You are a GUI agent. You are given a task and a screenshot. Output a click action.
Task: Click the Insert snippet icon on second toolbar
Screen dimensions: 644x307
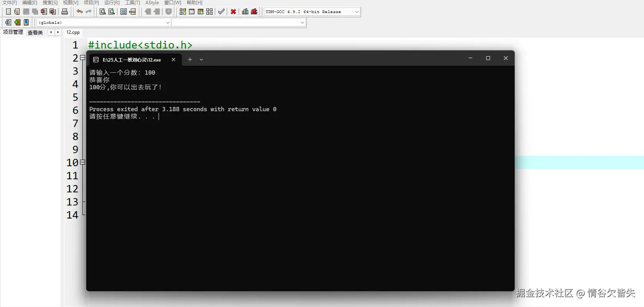click(8, 22)
